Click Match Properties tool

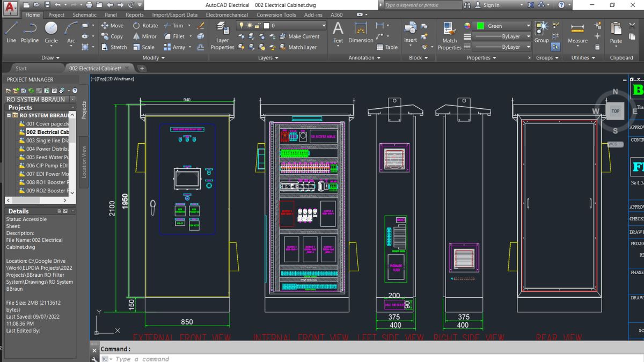point(450,36)
